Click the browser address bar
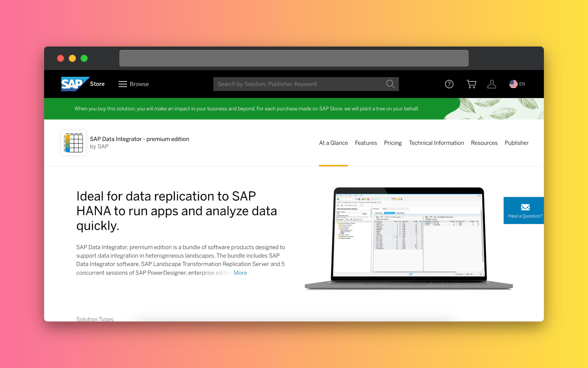The height and width of the screenshot is (368, 588). pos(294,58)
